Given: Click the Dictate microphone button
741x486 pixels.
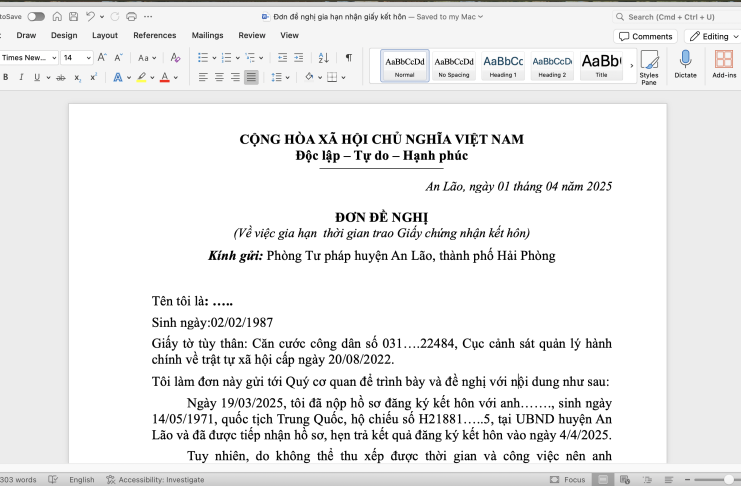Looking at the screenshot, I should 686,64.
